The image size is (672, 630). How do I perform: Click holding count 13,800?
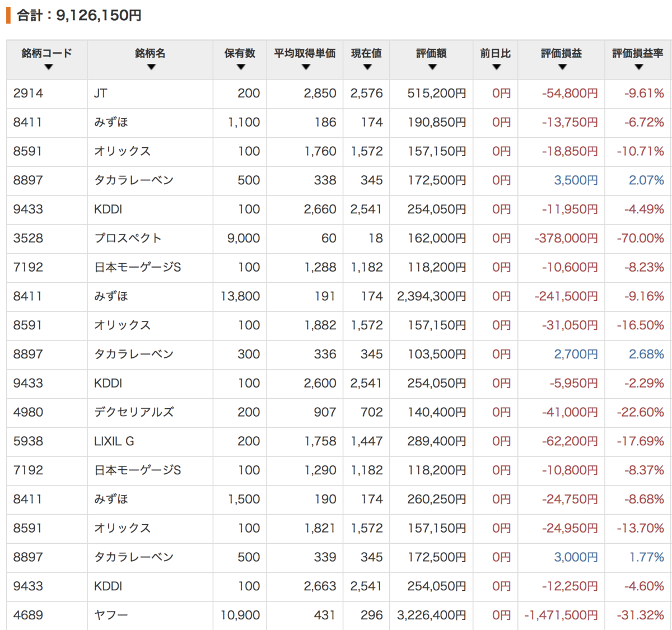pos(240,297)
